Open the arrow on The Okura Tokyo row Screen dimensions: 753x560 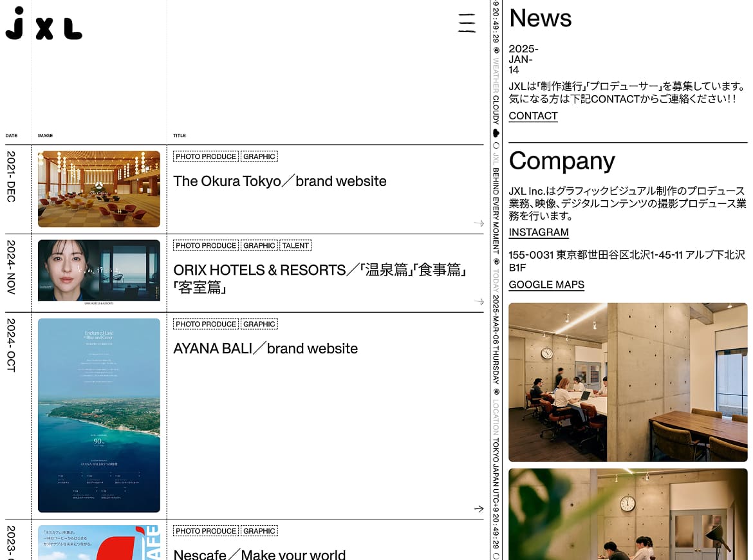[478, 223]
